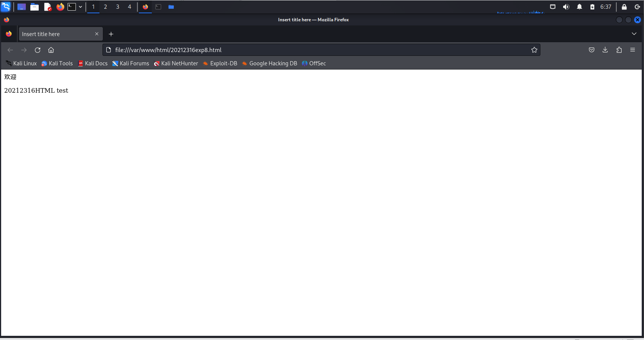
Task: Reload the current page
Action: [x=38, y=50]
